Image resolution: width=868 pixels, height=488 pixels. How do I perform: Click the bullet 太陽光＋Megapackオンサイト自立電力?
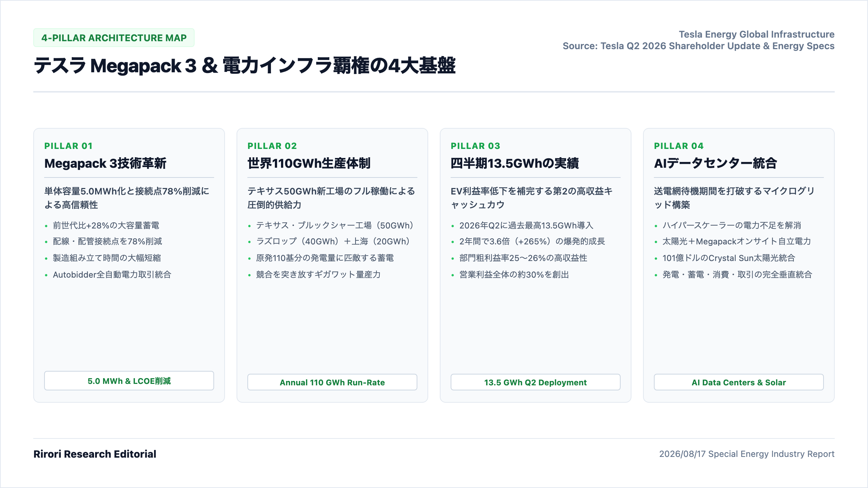(x=737, y=241)
